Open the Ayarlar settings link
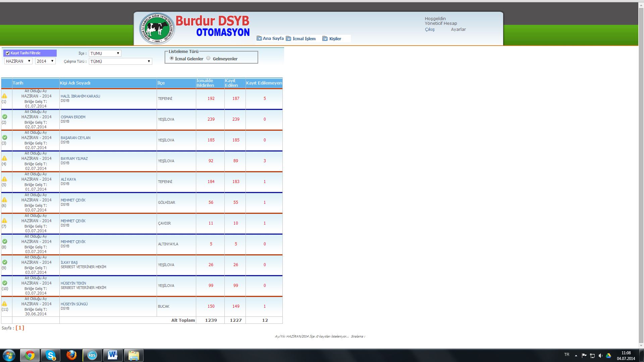 tap(458, 29)
